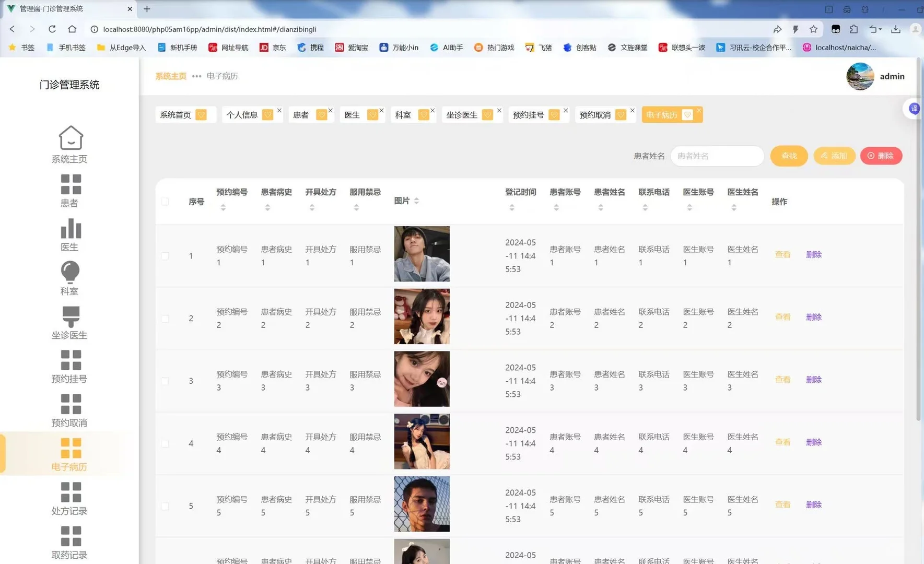This screenshot has width=924, height=564.
Task: Click the 查找 search button
Action: 789,156
